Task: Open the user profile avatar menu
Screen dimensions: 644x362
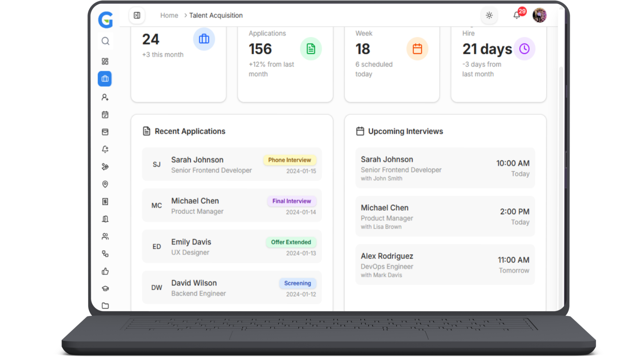Action: [539, 15]
